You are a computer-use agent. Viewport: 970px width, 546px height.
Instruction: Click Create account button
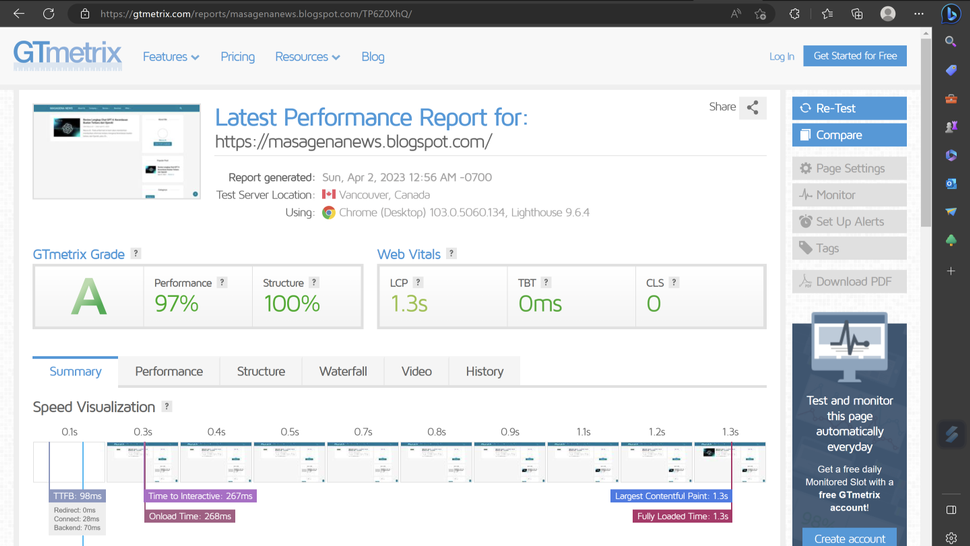pos(849,538)
